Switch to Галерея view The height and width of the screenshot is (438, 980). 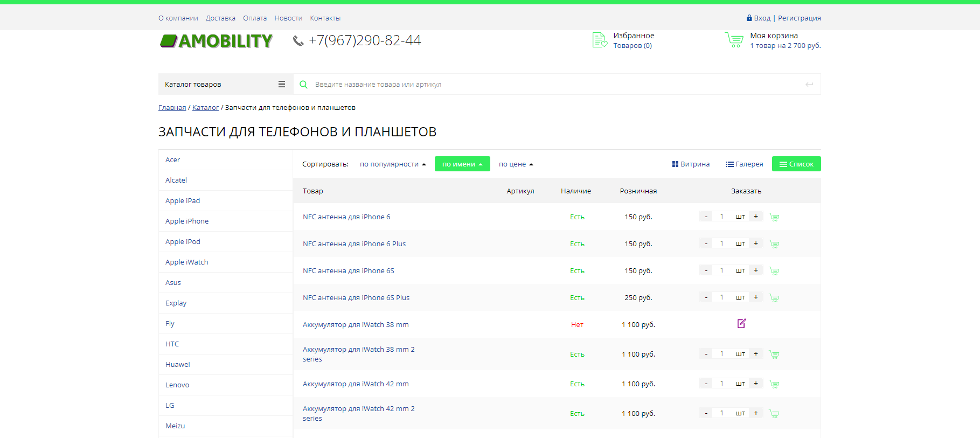745,164
